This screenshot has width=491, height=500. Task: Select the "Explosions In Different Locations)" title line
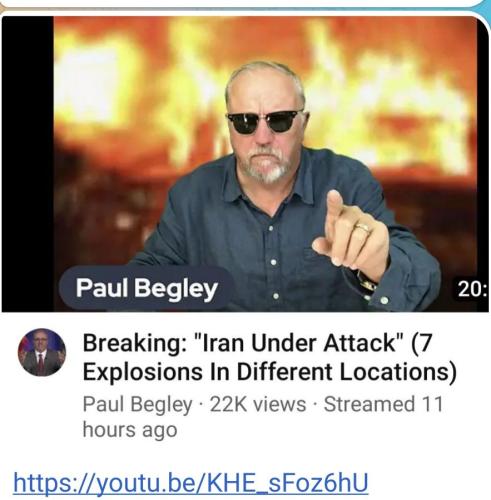coord(269,371)
